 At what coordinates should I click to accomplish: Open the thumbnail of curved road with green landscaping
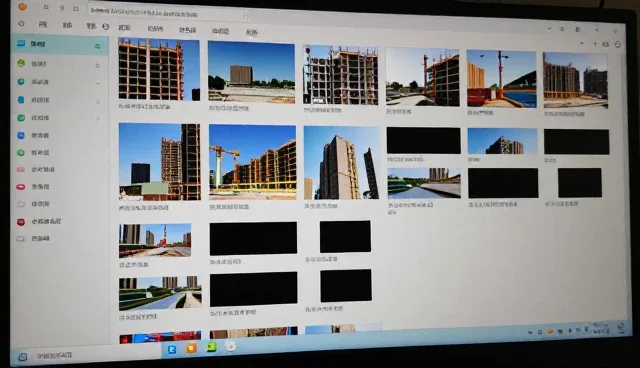[160, 293]
